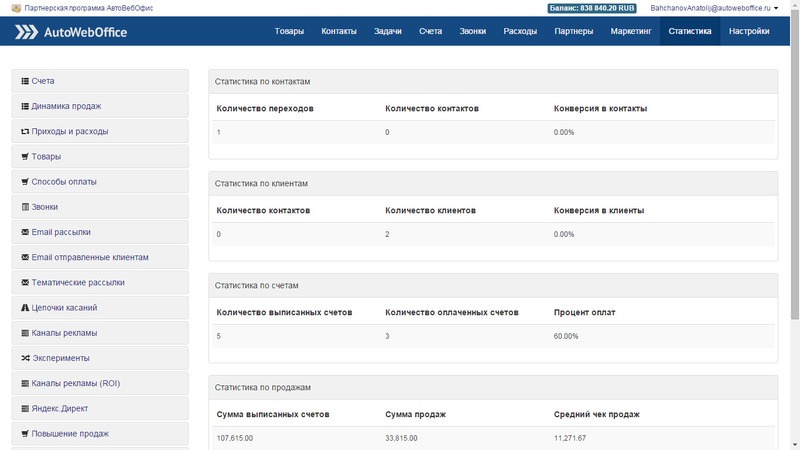
Task: Open the Способы оплаты statistics link
Action: [x=64, y=182]
